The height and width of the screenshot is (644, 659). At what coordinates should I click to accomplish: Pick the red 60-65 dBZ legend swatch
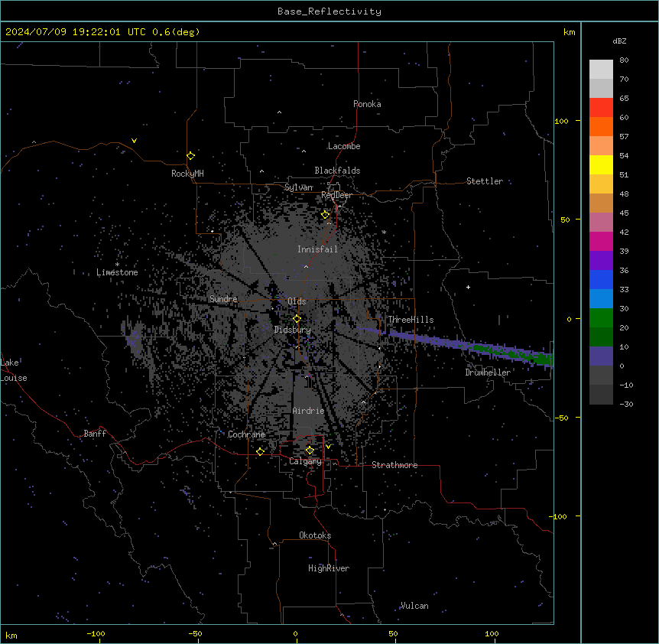pos(601,108)
